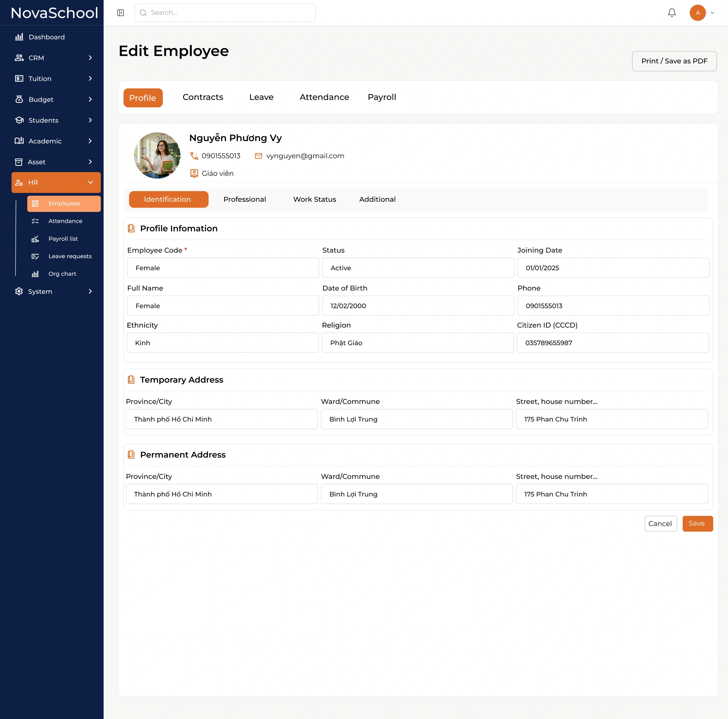
Task: Click the Ethnicity field Kinh
Action: [223, 343]
